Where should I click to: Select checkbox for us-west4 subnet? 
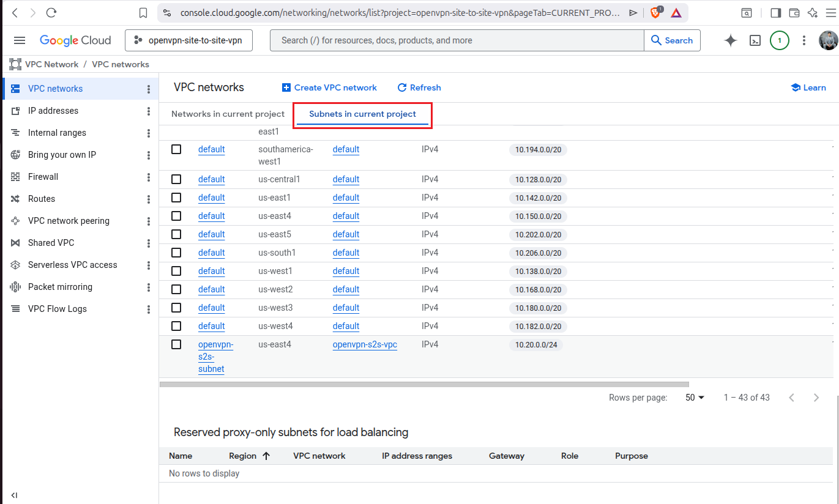(176, 326)
